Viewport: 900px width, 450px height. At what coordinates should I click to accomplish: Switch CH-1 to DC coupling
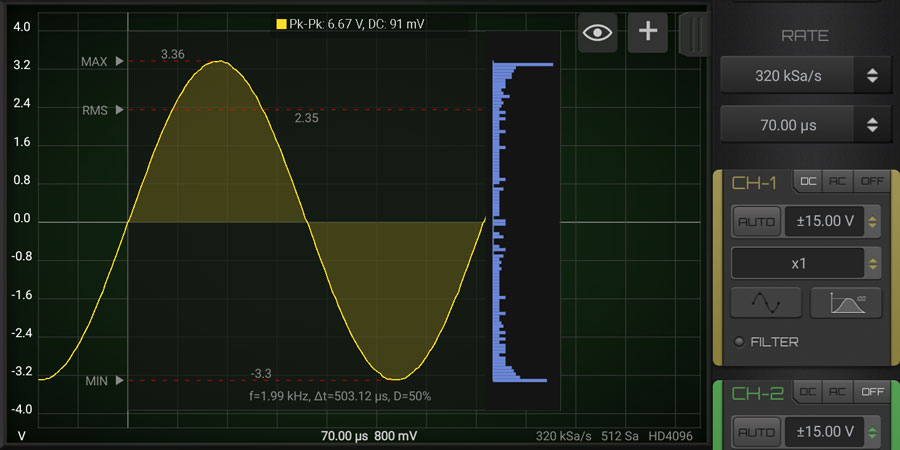[807, 182]
